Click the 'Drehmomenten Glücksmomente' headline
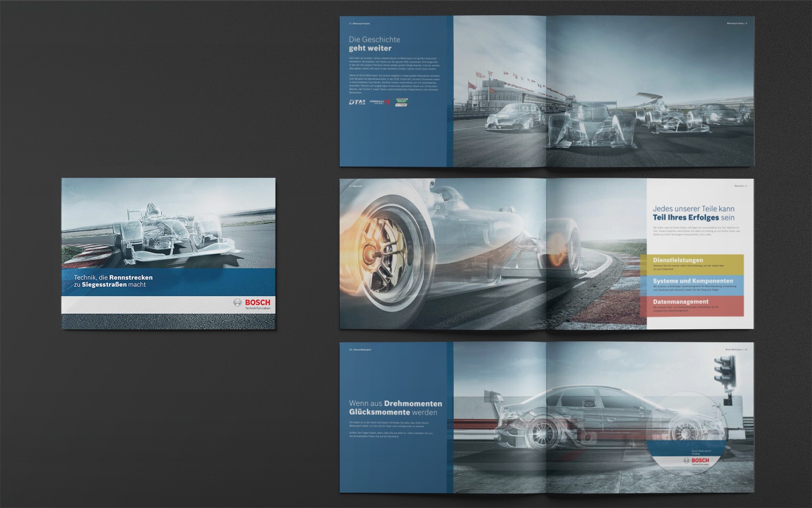The image size is (812, 508). click(x=395, y=408)
